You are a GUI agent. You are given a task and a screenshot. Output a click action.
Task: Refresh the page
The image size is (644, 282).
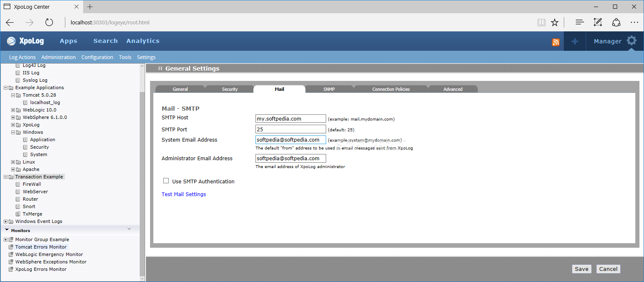tap(49, 22)
